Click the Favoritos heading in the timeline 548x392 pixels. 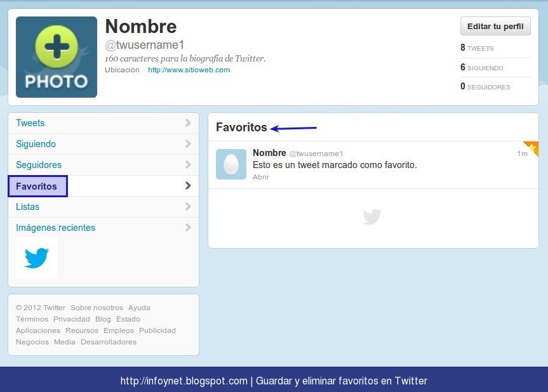pyautogui.click(x=241, y=127)
